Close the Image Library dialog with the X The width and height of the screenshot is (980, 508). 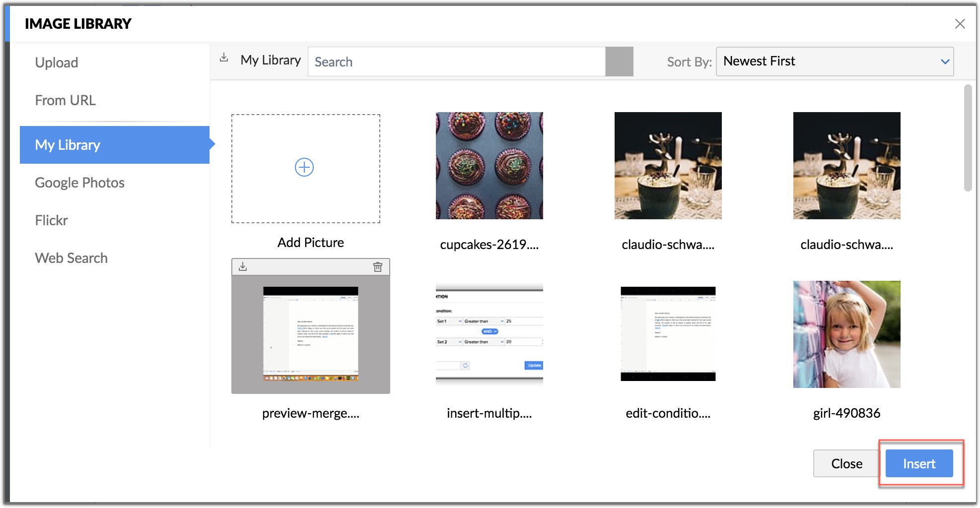(x=960, y=24)
